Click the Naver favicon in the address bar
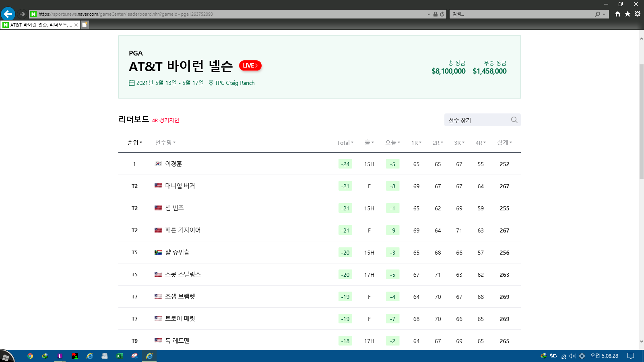The height and width of the screenshot is (362, 644). coord(33,14)
